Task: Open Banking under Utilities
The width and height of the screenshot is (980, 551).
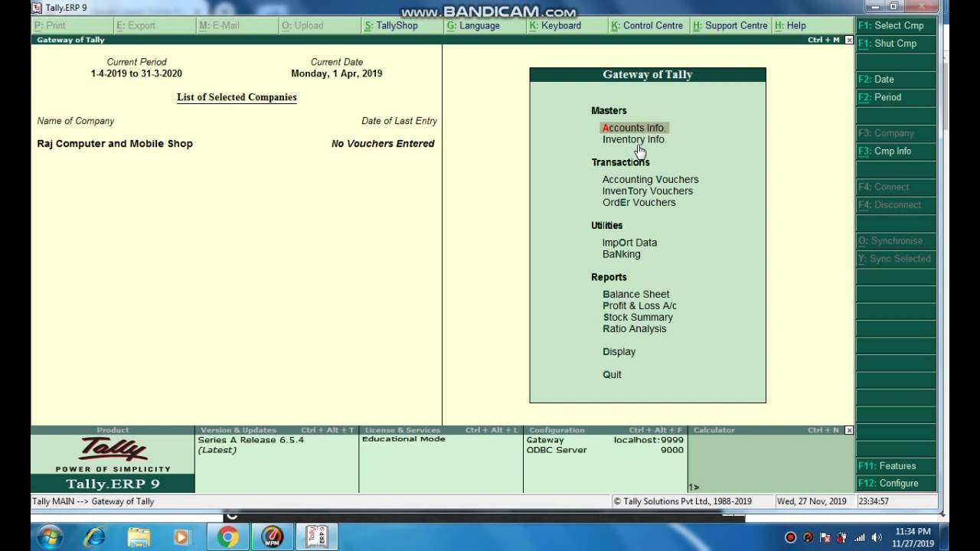Action: [x=621, y=254]
